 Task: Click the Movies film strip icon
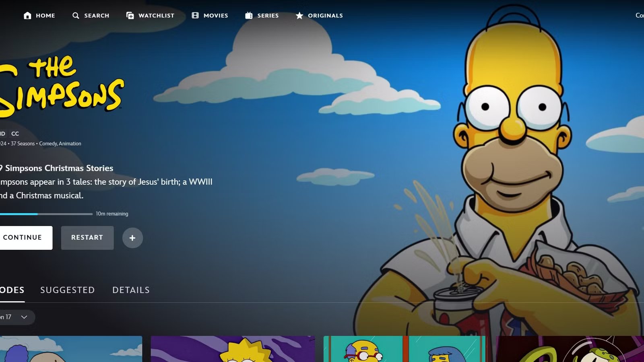195,15
